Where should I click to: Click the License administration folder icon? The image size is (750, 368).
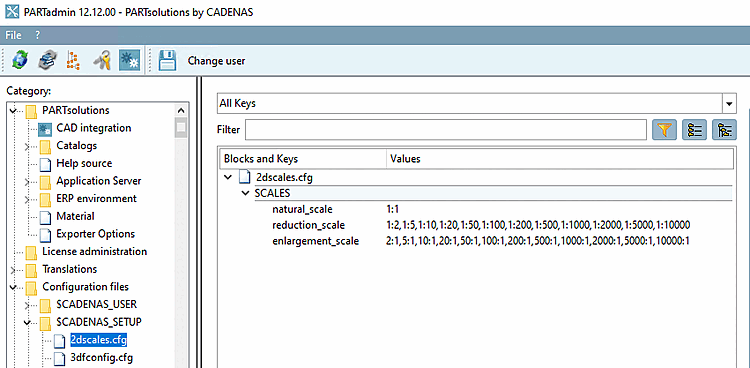tap(31, 252)
